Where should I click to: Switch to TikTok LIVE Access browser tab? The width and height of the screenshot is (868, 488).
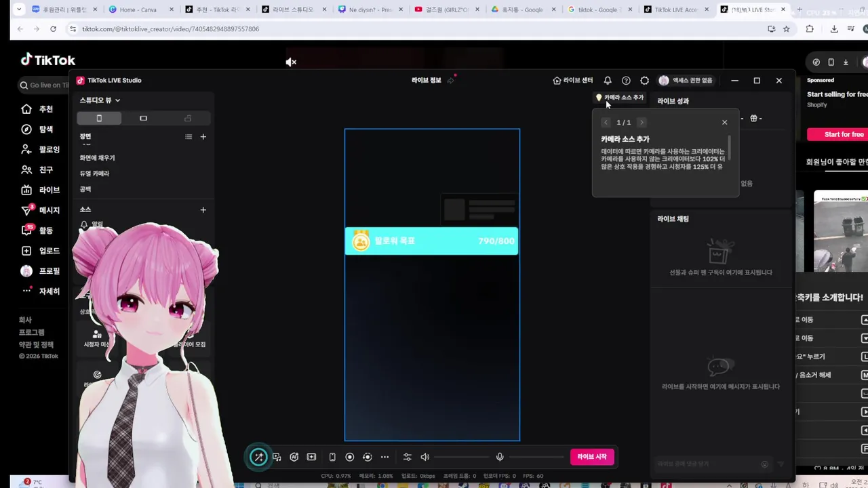point(675,9)
